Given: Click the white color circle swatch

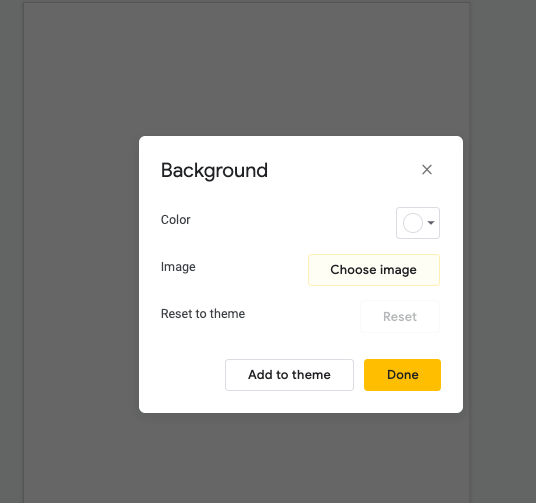Looking at the screenshot, I should [x=413, y=223].
